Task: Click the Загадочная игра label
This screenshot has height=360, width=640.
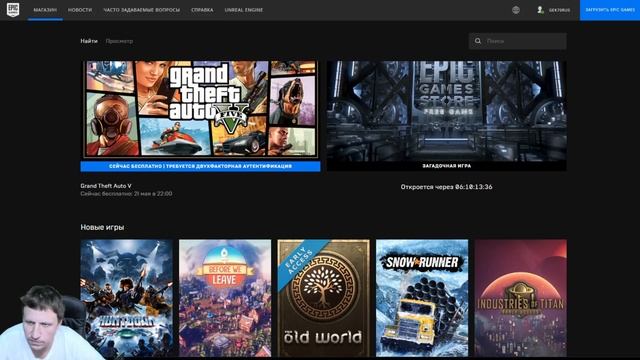Action: (447, 166)
